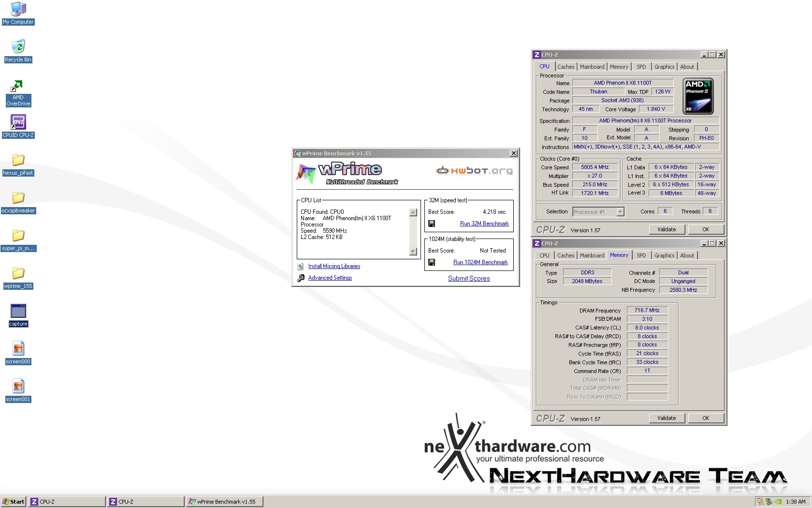Viewport: 812px width, 508px height.
Task: Click the AMD Phenom II processor logo
Action: pyautogui.click(x=698, y=97)
